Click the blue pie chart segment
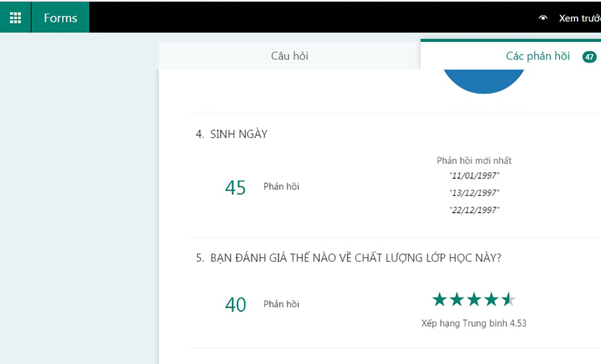 (x=483, y=80)
